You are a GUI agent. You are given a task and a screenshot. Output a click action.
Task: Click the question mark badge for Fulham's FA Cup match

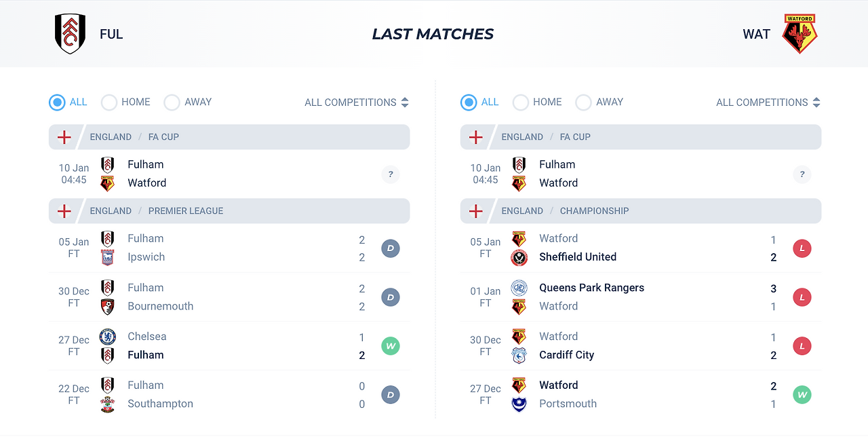click(391, 174)
